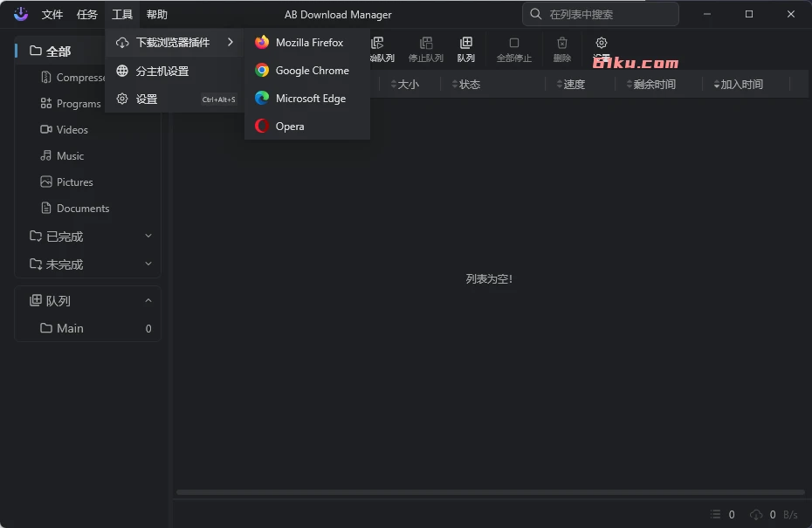Select 分主机设置 from the tools menu
The width and height of the screenshot is (812, 528).
[x=175, y=71]
